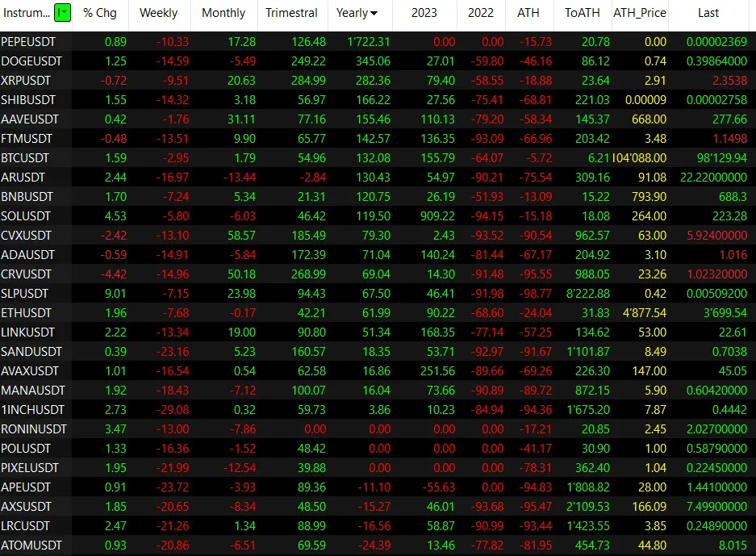Viewport: 756px width, 556px height.
Task: Select the FTMUSDT instrument
Action: click(x=27, y=139)
